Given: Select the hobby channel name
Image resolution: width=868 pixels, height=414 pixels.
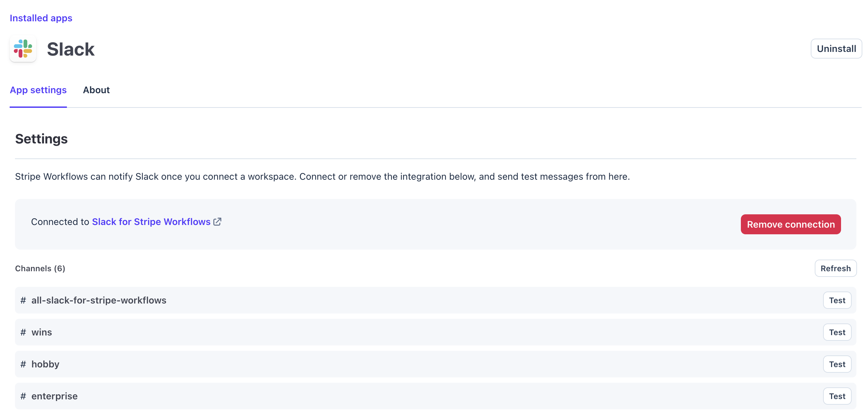Looking at the screenshot, I should click(45, 364).
